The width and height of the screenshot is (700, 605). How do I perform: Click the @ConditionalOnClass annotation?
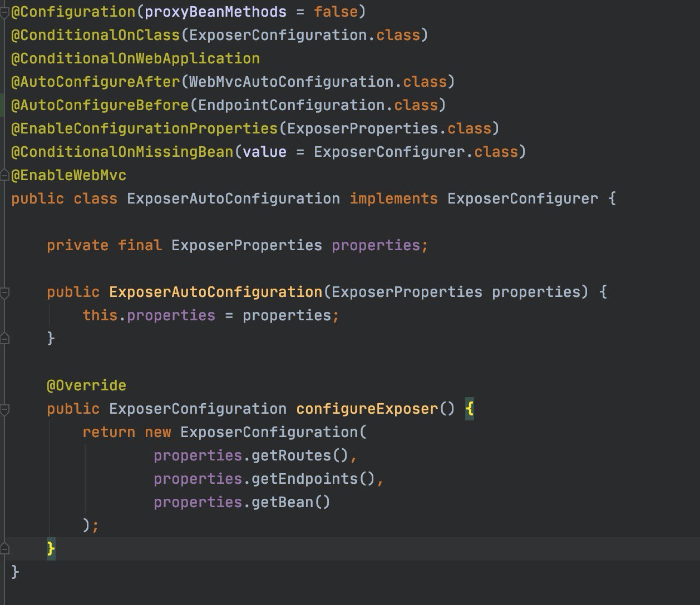pyautogui.click(x=95, y=35)
